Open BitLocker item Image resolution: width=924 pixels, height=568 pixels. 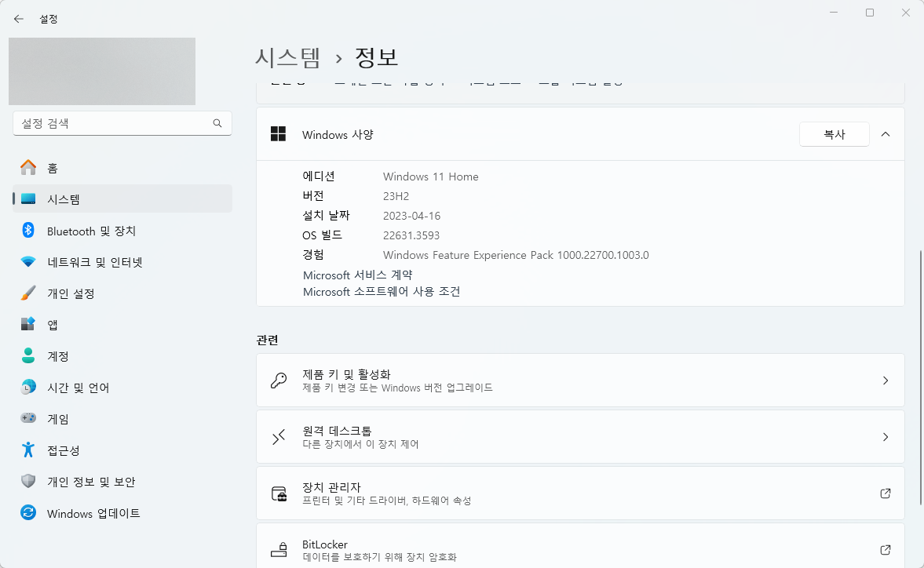point(580,545)
